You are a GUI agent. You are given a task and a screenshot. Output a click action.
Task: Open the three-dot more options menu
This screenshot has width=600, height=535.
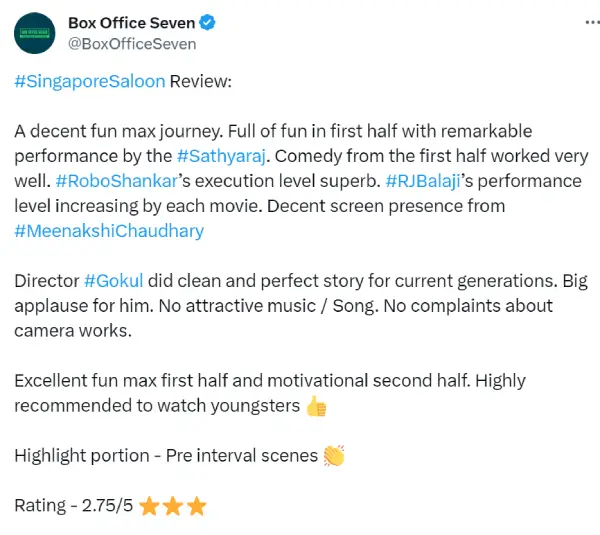[x=592, y=23]
